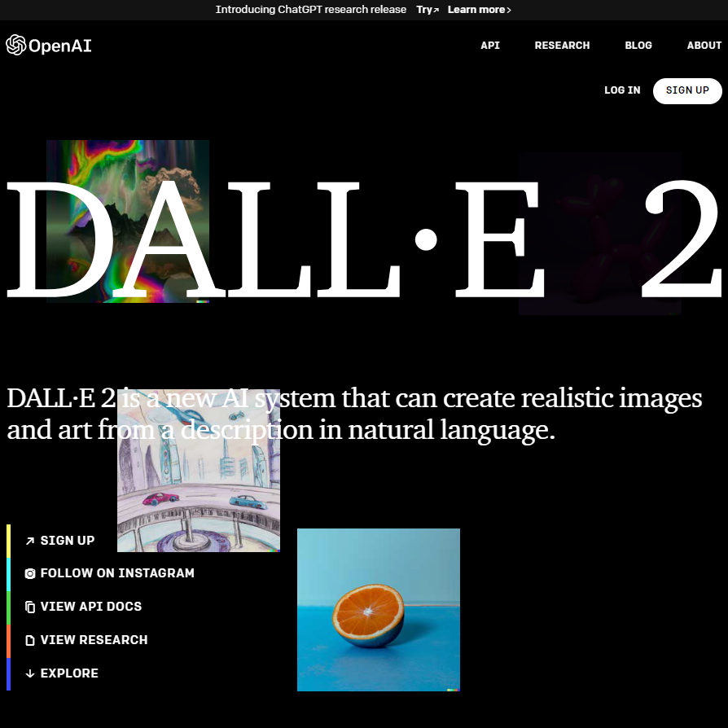Click the document icon beside VIEW RESEARCH
Image resolution: width=728 pixels, height=728 pixels.
coord(29,640)
